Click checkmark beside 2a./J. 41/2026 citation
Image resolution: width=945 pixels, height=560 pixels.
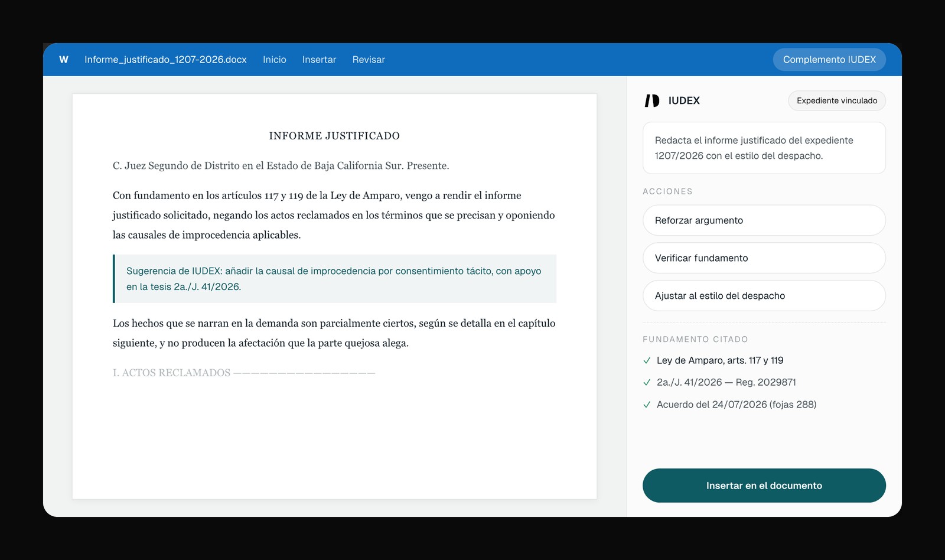click(647, 382)
